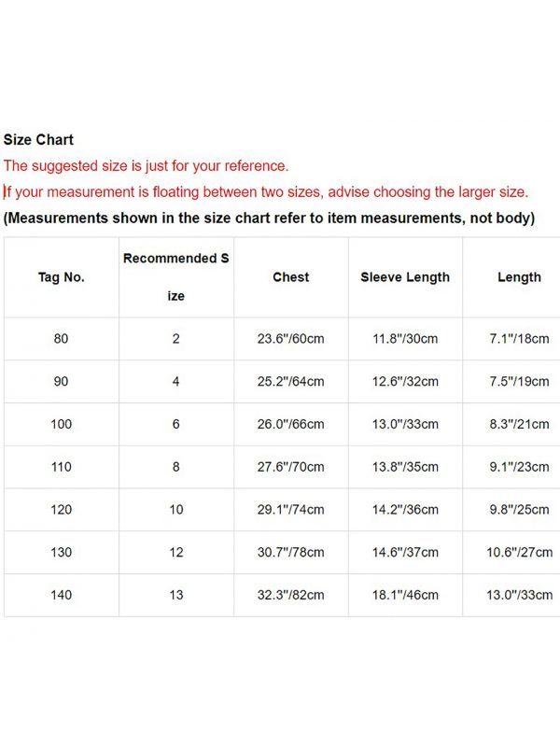Image resolution: width=560 pixels, height=747 pixels.
Task: Select the Chest column header
Action: tap(291, 277)
